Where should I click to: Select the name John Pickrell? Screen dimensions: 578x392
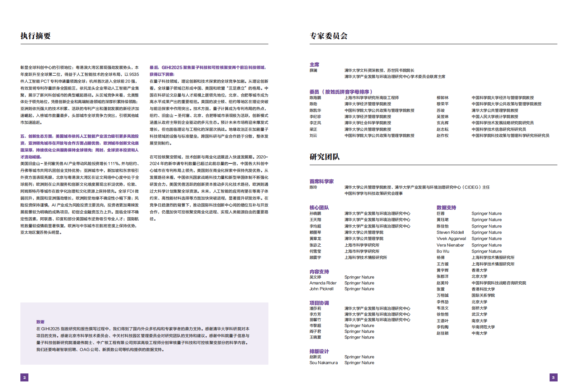[321, 289]
